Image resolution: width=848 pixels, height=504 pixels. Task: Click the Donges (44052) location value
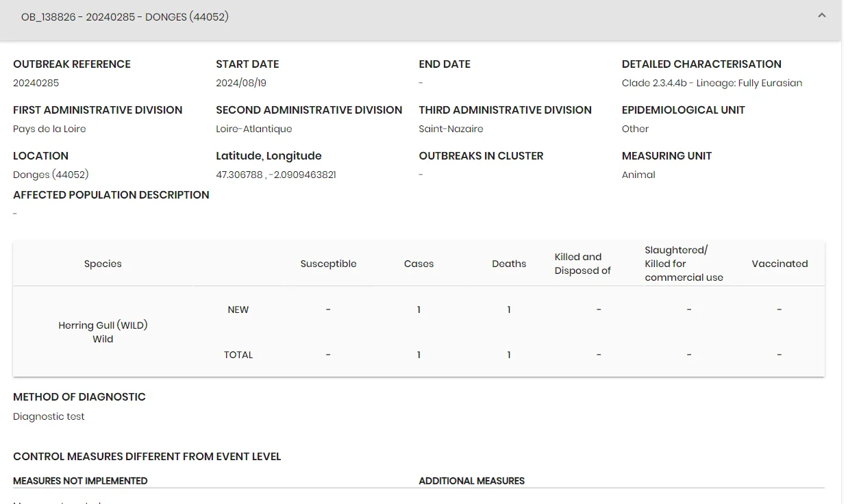51,175
